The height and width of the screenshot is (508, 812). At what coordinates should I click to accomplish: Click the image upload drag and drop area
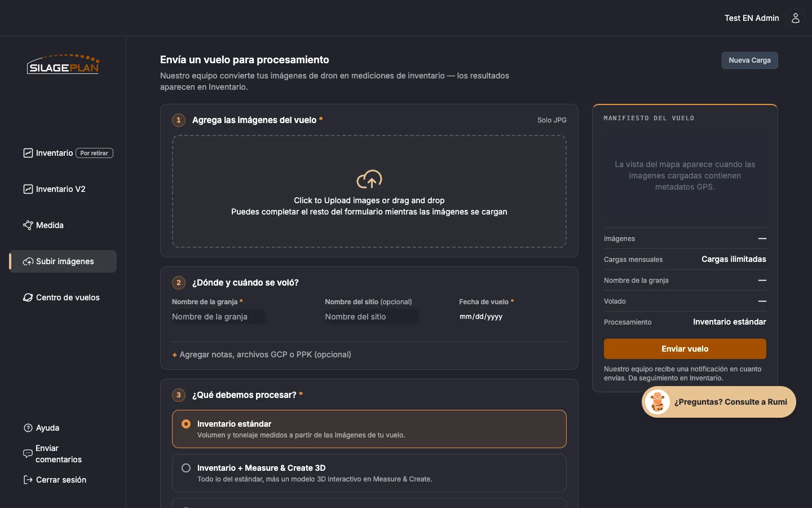(x=369, y=191)
